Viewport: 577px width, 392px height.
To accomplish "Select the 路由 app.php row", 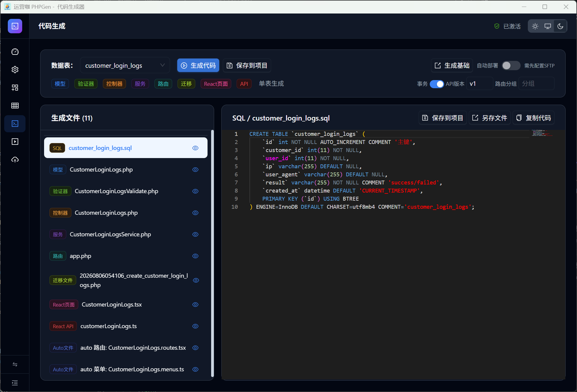I will pos(126,256).
